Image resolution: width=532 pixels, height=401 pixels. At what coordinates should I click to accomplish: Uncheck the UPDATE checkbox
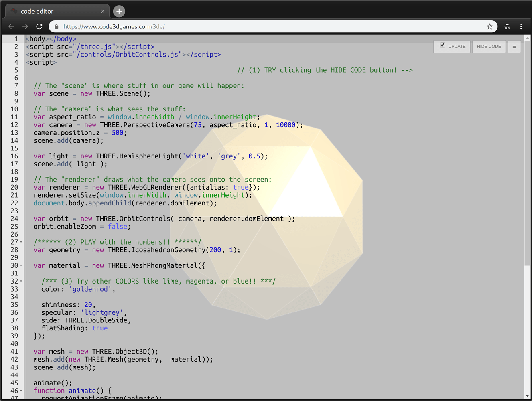pos(443,45)
